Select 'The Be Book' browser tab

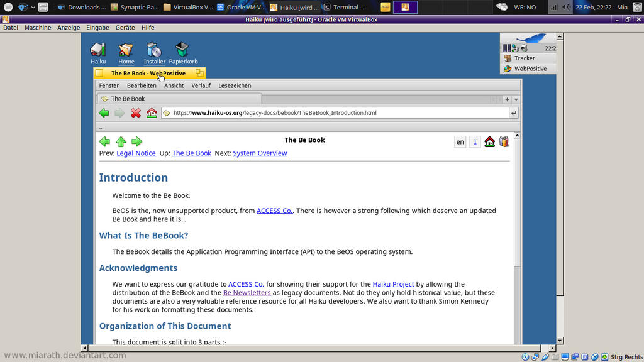pyautogui.click(x=179, y=99)
